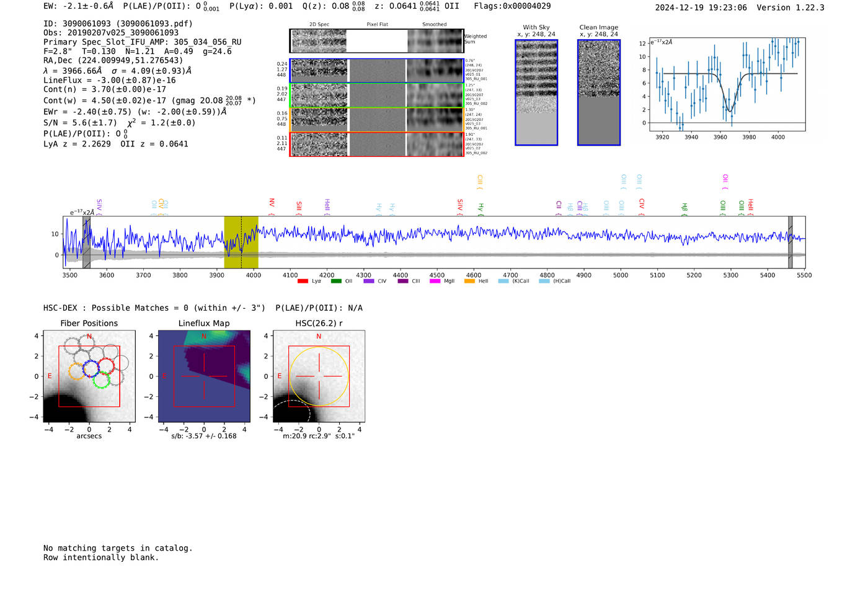Click the hatched gray band near 5460 Å

(x=790, y=242)
